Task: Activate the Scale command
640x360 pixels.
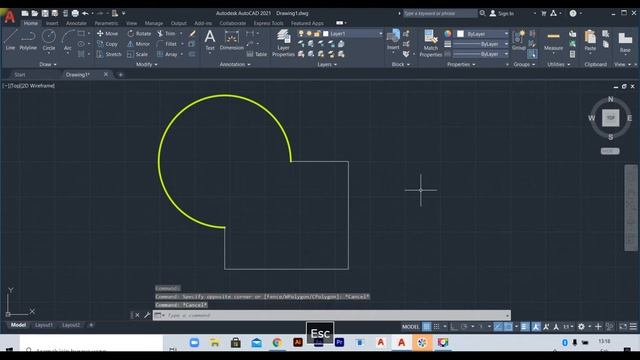Action: pyautogui.click(x=138, y=54)
